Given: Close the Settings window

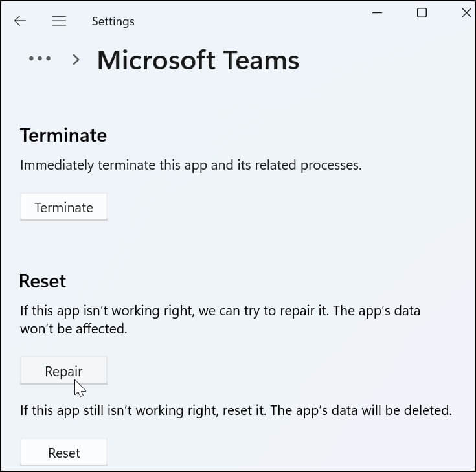Looking at the screenshot, I should pyautogui.click(x=466, y=13).
